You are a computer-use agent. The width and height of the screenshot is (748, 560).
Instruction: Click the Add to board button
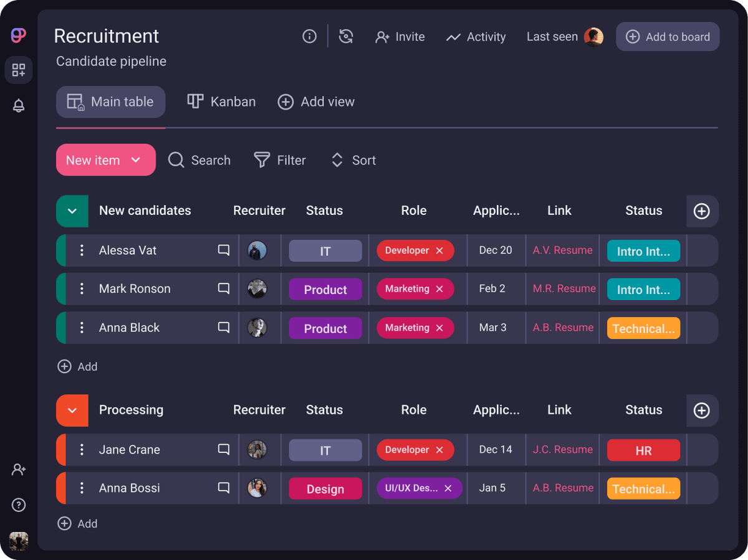(668, 37)
